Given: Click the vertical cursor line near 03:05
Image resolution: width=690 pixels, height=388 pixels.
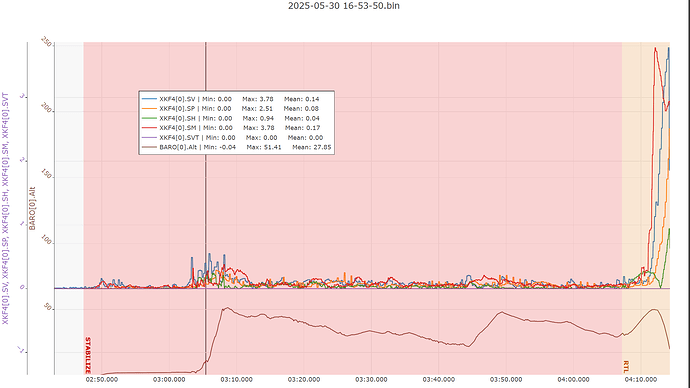Looking at the screenshot, I should [206, 176].
